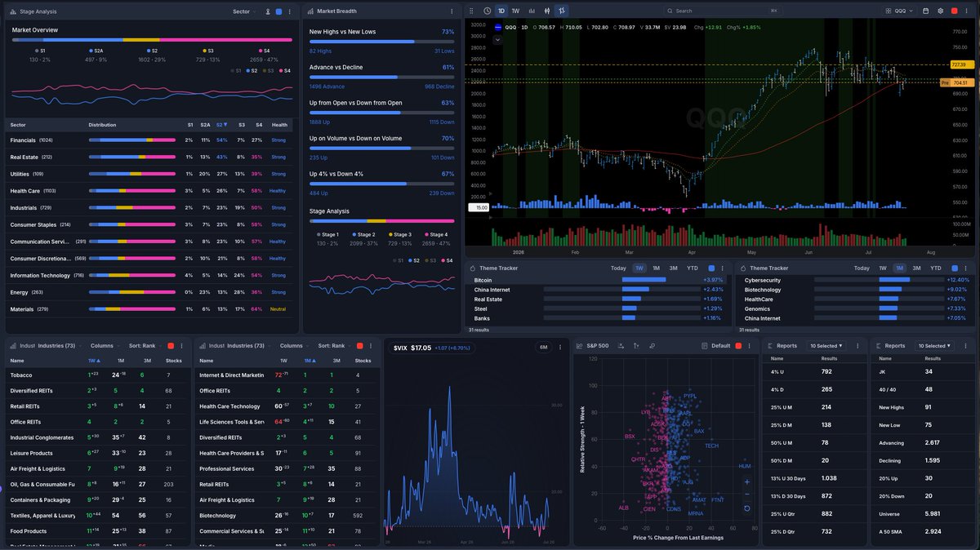Open Columns dropdown in right Industries panel
980x550 pixels.
tap(294, 345)
